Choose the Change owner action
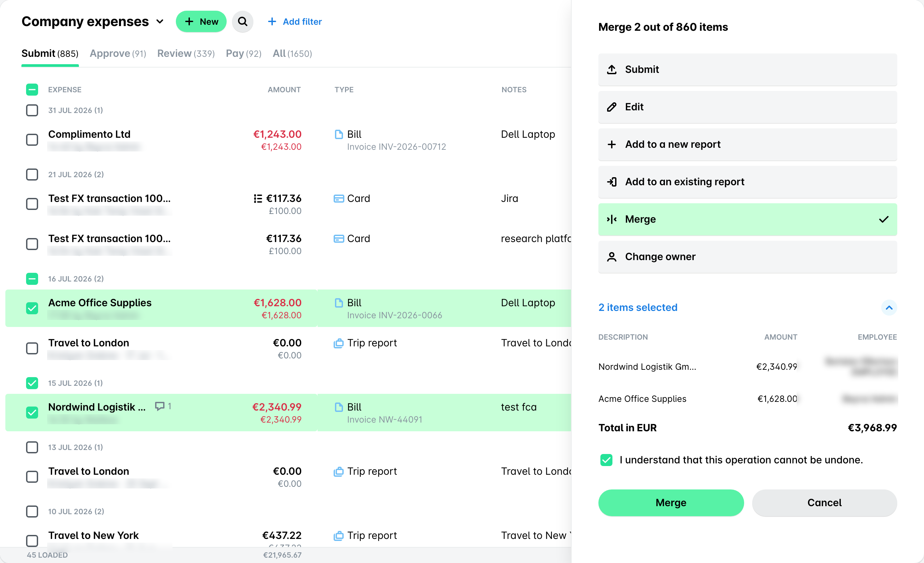This screenshot has width=924, height=563. click(x=747, y=257)
